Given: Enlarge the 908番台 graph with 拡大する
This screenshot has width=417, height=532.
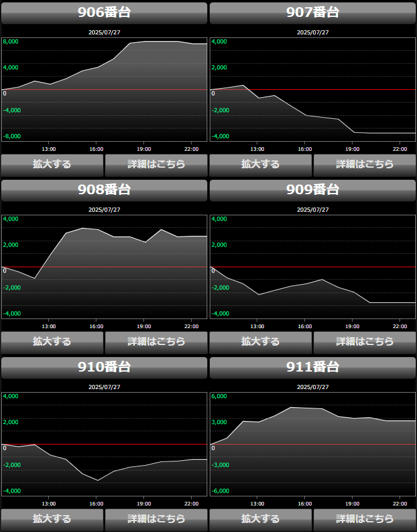Looking at the screenshot, I should pos(52,343).
